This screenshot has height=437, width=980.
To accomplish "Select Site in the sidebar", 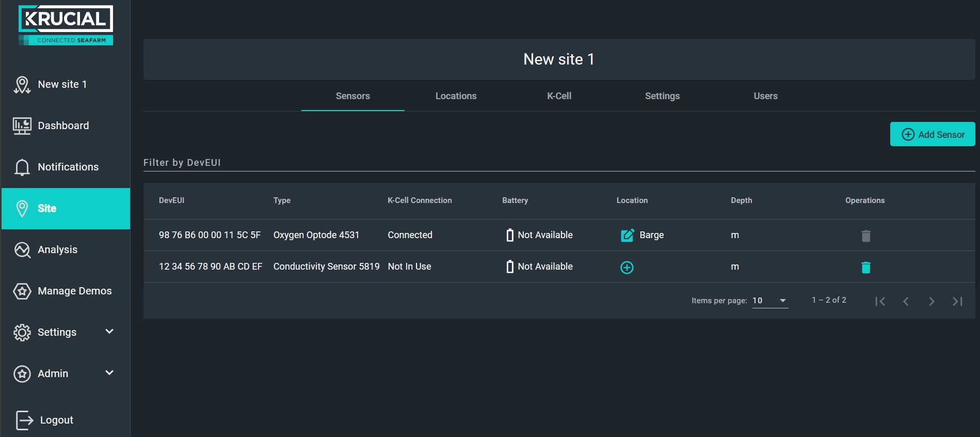I will (66, 209).
